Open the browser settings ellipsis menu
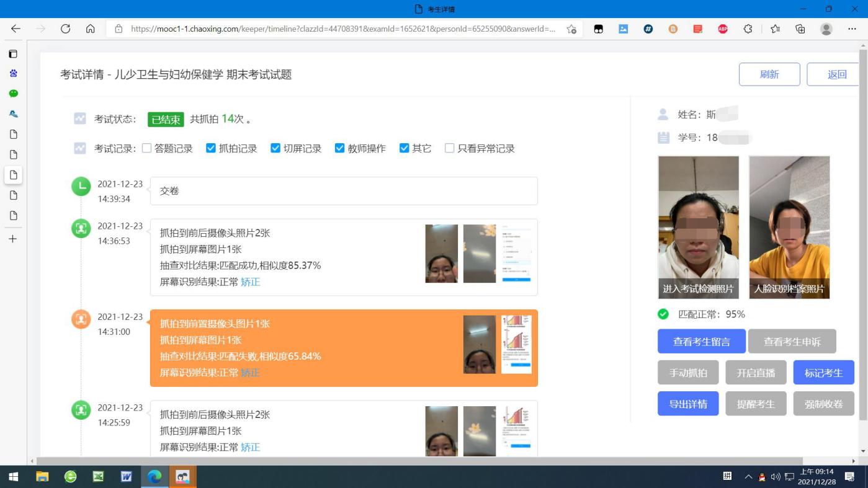Screen dimensions: 868x488 pos(852,29)
